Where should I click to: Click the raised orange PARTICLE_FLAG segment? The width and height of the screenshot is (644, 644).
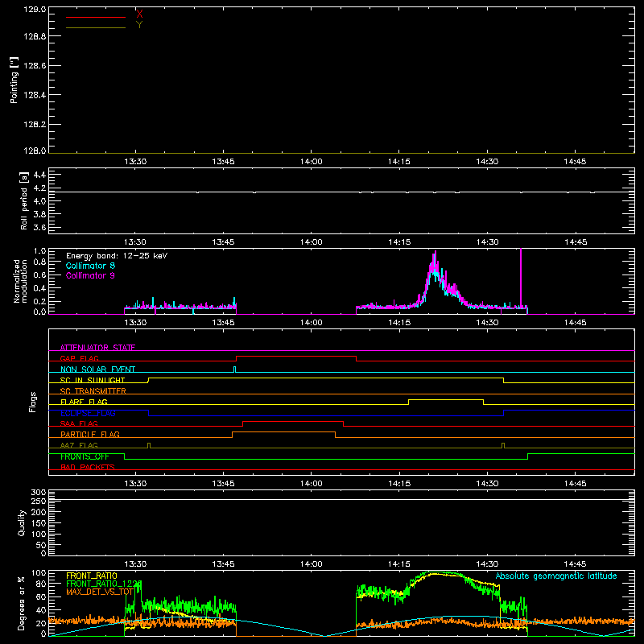click(x=284, y=432)
